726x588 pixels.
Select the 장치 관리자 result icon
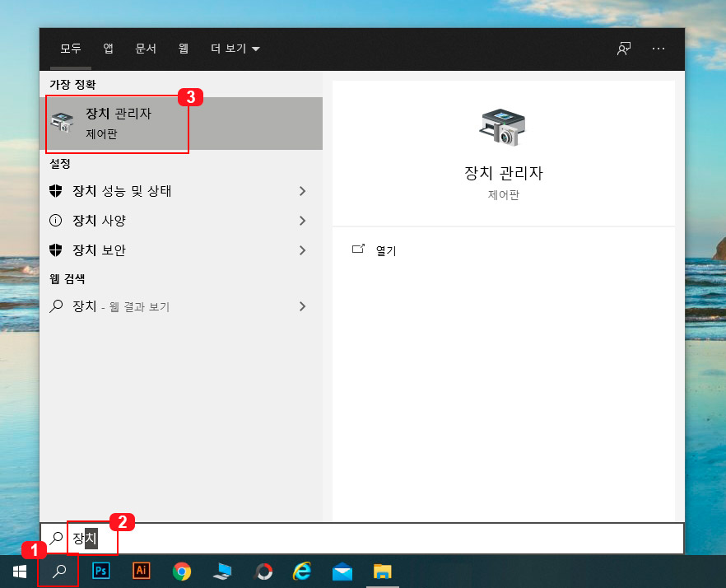[63, 122]
